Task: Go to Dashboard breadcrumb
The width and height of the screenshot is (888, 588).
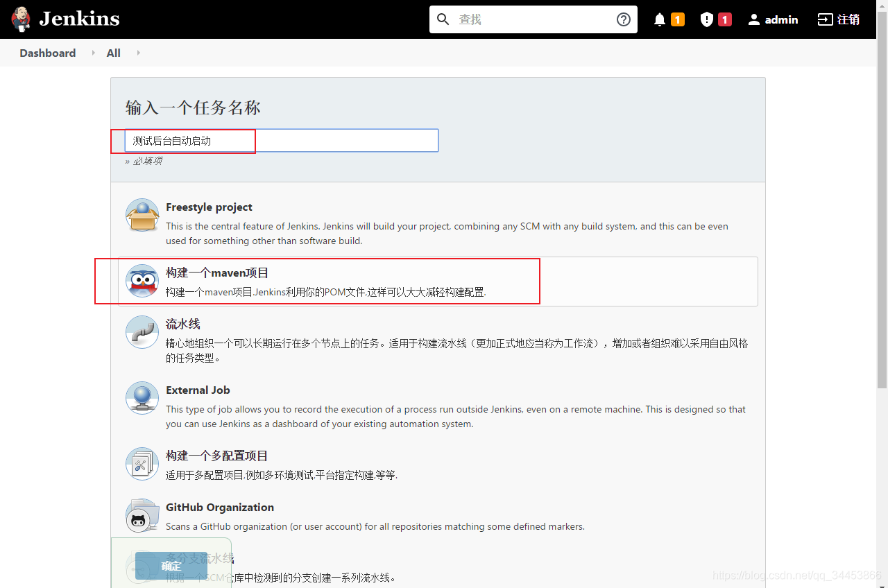Action: tap(48, 53)
